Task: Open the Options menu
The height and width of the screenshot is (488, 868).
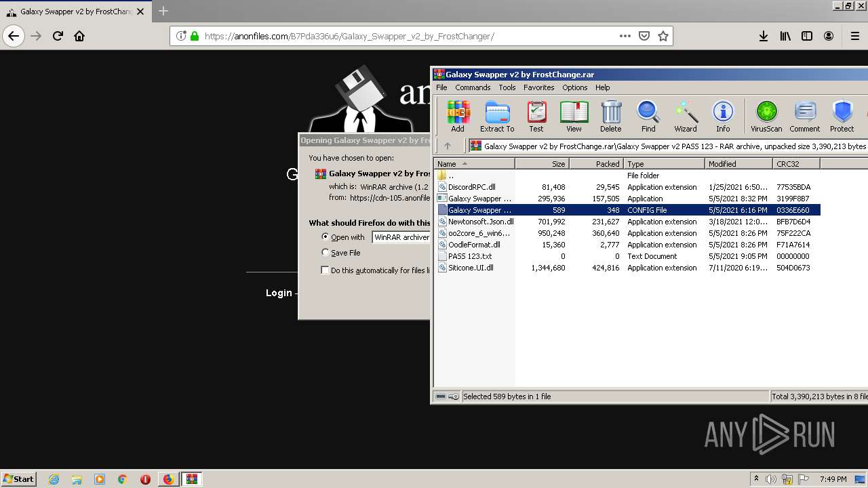Action: [x=574, y=87]
